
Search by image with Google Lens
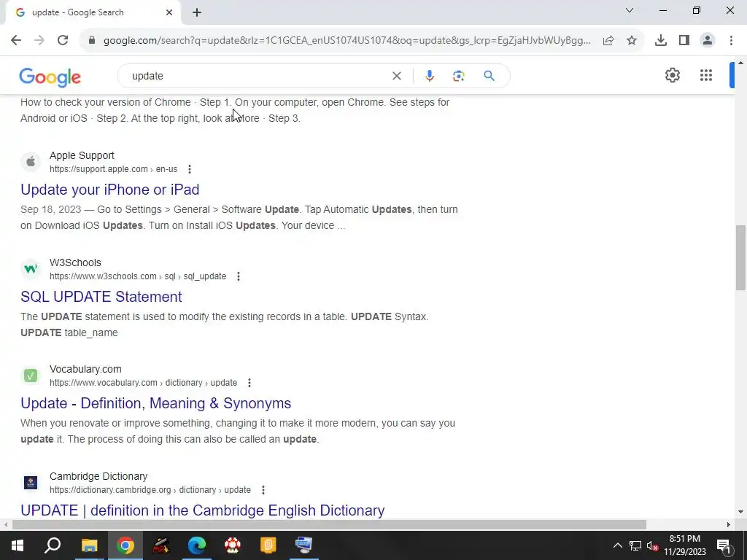(458, 76)
